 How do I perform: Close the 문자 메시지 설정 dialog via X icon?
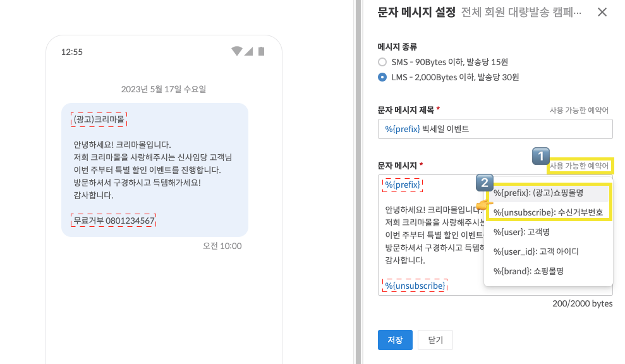(x=602, y=12)
